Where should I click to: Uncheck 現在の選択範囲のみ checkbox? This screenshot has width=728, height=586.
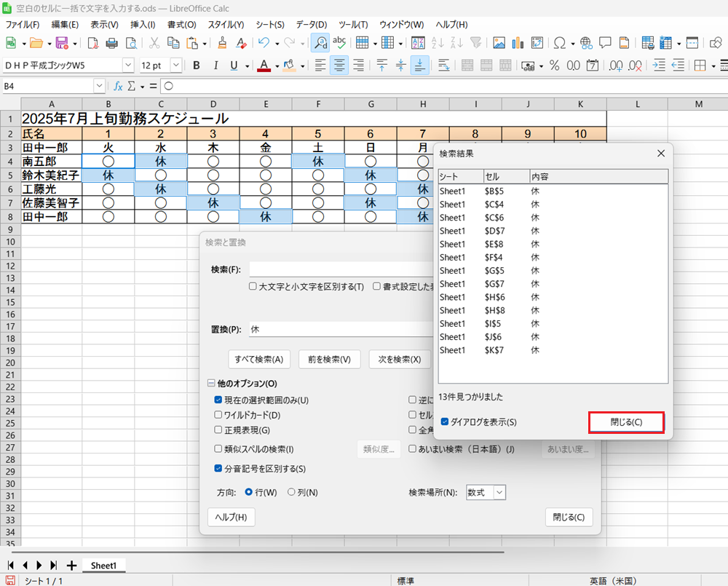(x=218, y=400)
